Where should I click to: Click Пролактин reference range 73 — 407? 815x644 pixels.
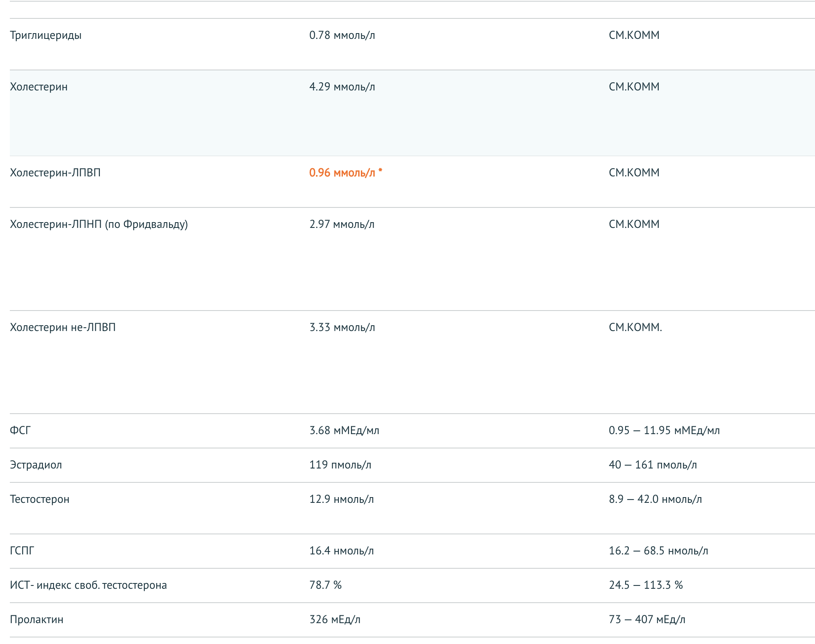(647, 619)
